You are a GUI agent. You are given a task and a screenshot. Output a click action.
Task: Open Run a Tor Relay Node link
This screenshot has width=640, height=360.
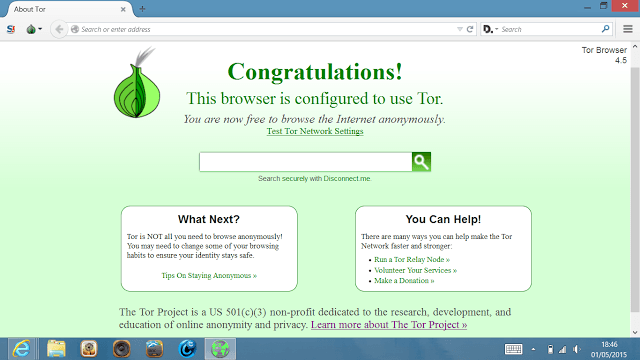click(x=412, y=260)
